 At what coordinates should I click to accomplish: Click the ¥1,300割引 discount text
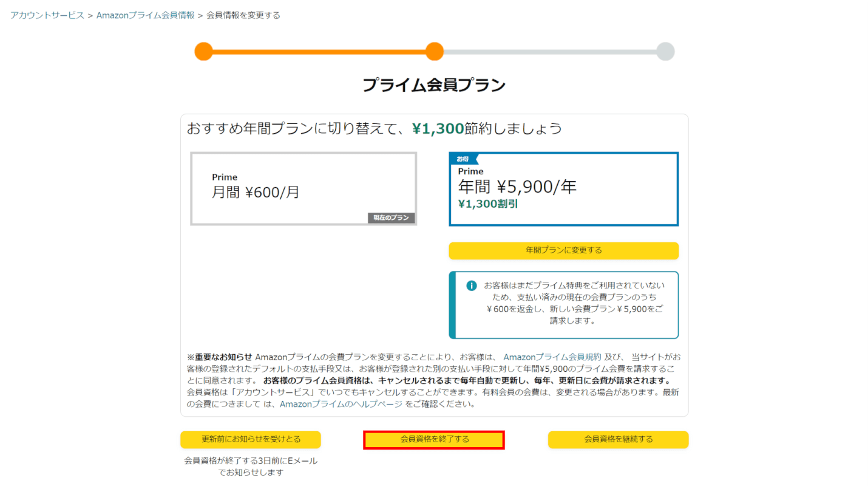pos(488,204)
